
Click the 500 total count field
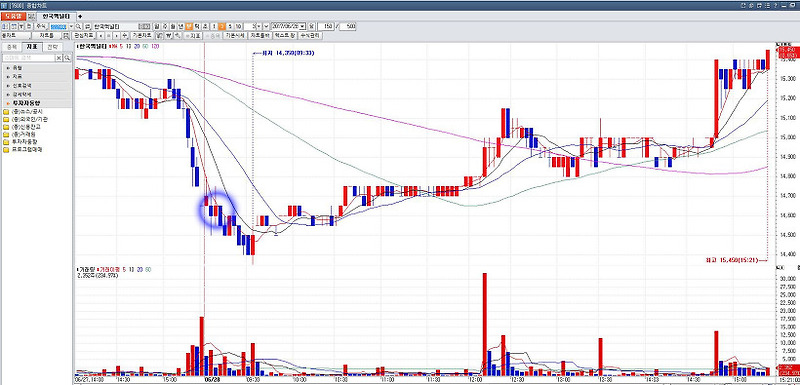click(x=347, y=27)
